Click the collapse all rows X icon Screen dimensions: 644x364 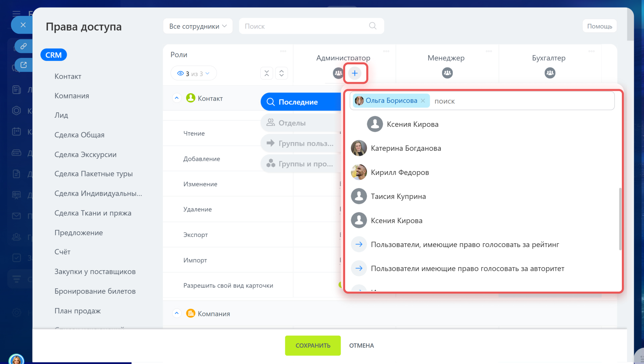(267, 73)
